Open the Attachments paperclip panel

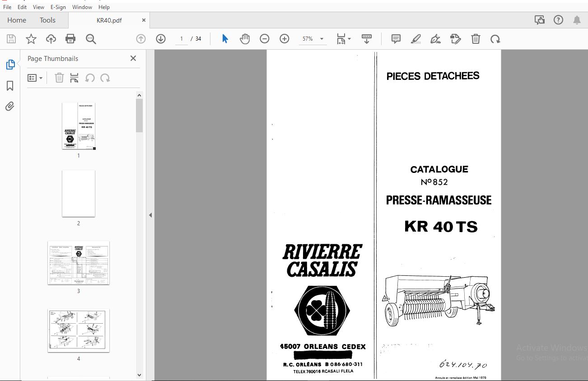pos(10,107)
